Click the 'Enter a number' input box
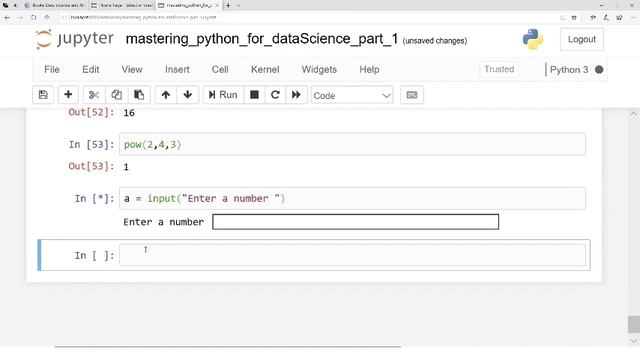640x360 pixels. [x=356, y=222]
